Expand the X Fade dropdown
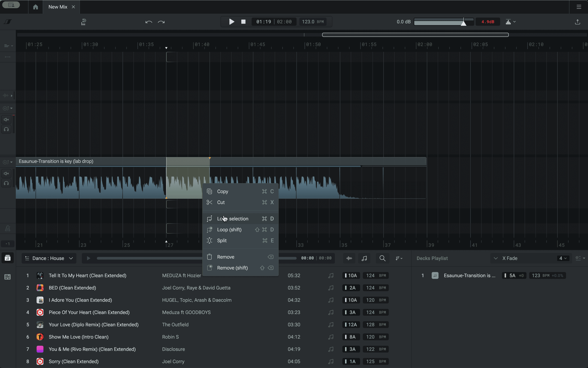 click(x=496, y=258)
